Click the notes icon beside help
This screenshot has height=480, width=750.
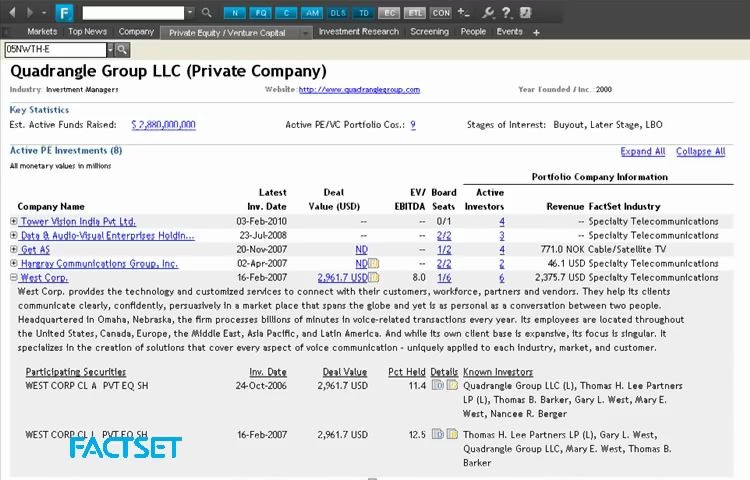coord(525,12)
